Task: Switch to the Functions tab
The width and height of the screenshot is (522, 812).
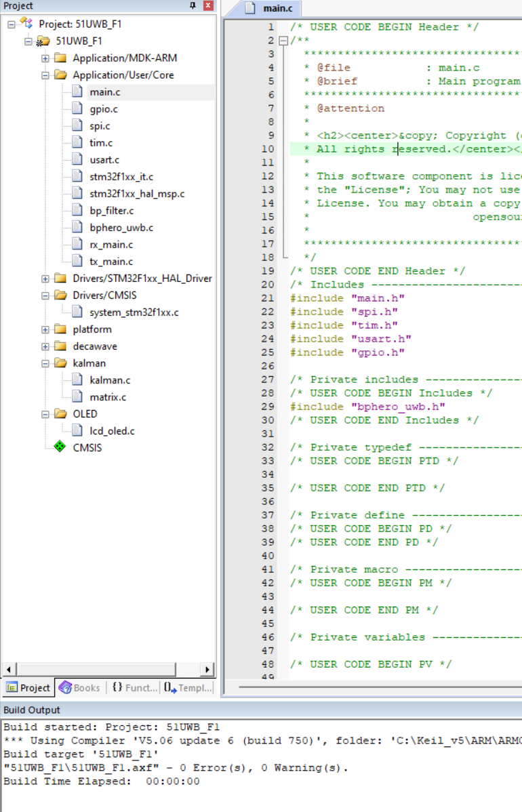Action: [x=134, y=687]
